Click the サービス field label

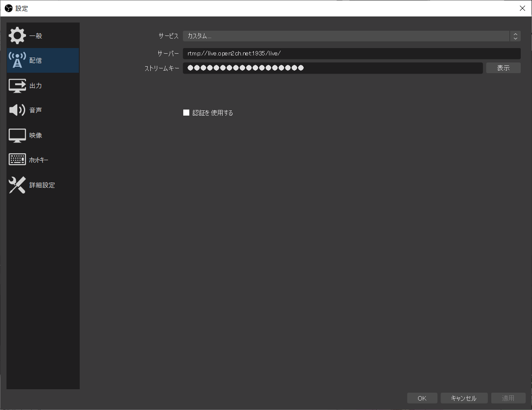(x=169, y=36)
